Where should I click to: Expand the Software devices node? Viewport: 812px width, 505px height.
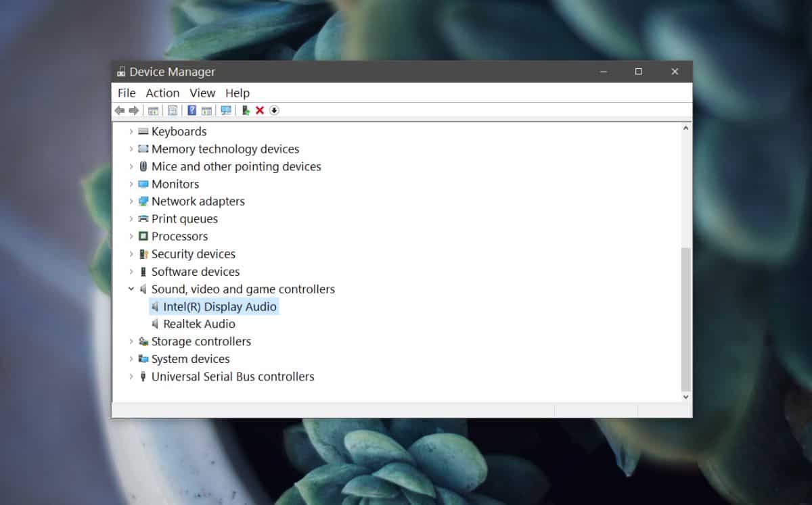(x=131, y=272)
